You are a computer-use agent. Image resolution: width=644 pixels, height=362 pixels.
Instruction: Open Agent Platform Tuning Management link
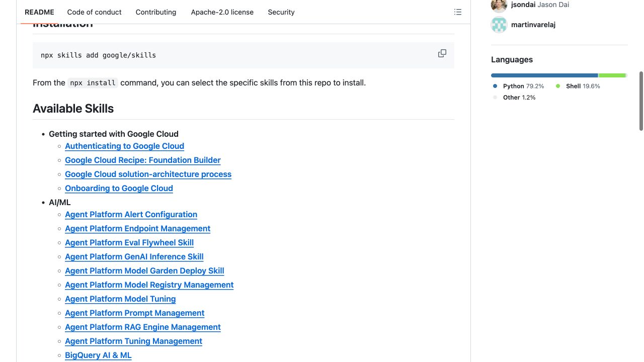(x=133, y=341)
